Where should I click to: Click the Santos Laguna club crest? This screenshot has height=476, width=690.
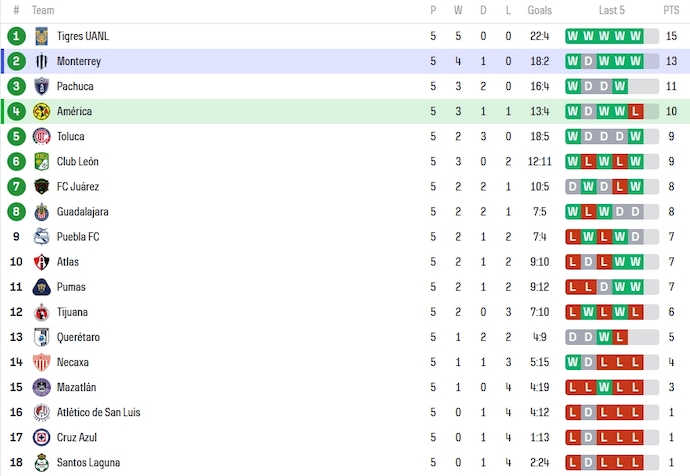pyautogui.click(x=41, y=462)
